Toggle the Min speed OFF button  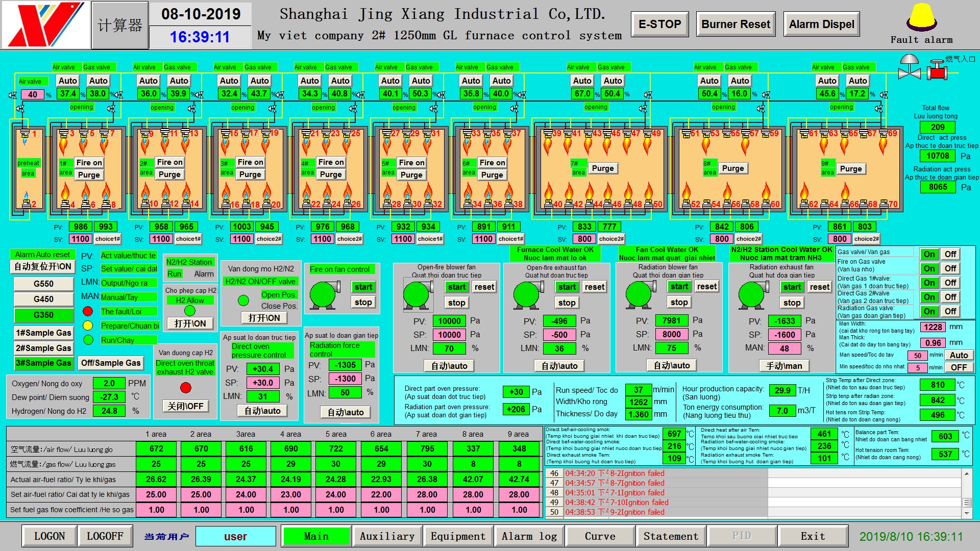pos(959,367)
